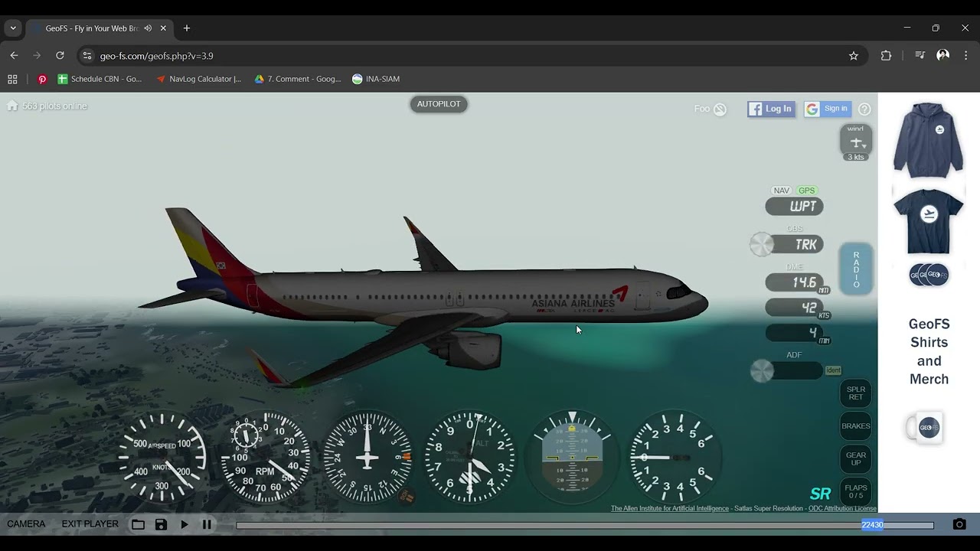Click the 42 KTS speed readout
Viewport: 980px width, 551px height.
pyautogui.click(x=795, y=308)
